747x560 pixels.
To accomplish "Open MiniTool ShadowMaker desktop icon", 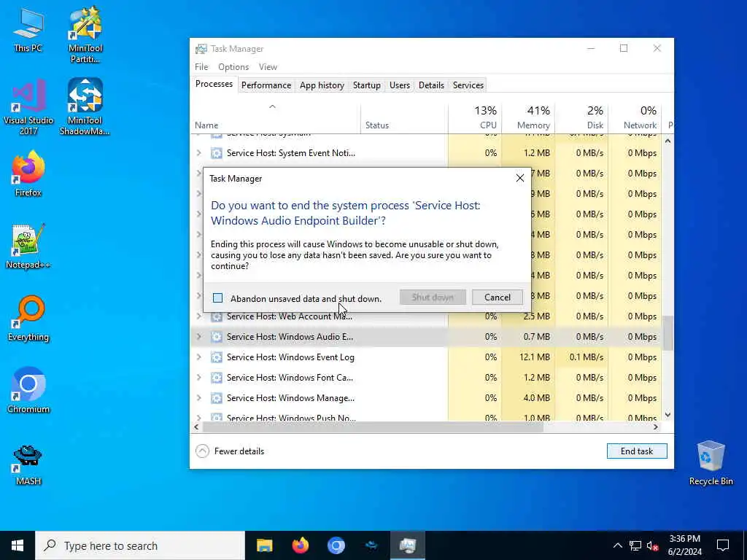I will 85,107.
